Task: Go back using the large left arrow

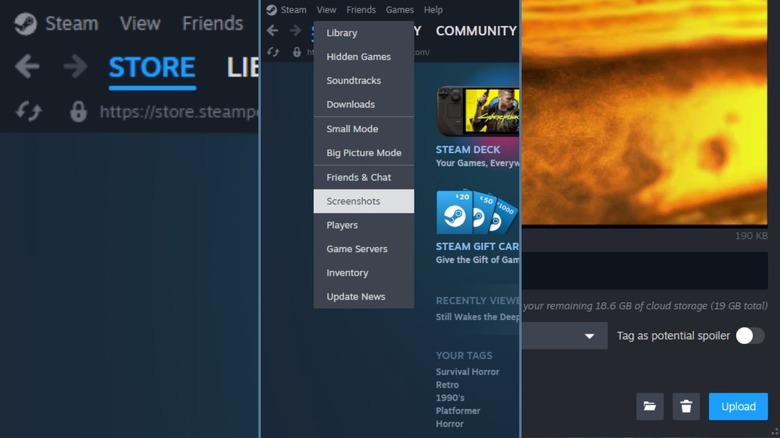Action: click(x=27, y=67)
